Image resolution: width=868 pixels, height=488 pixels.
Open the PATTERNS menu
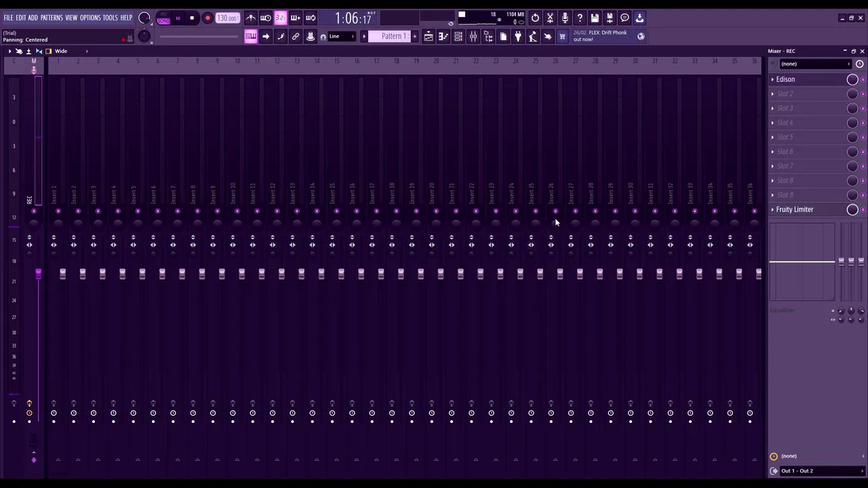(52, 18)
